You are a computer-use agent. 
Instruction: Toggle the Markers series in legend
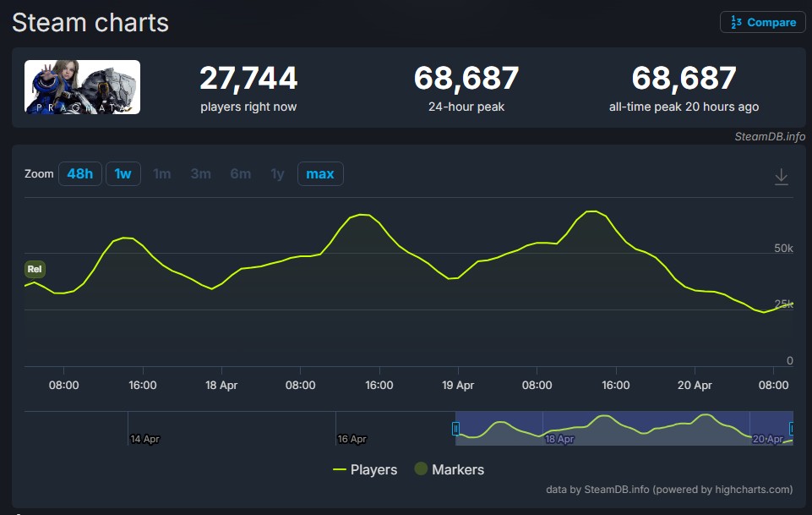(449, 469)
